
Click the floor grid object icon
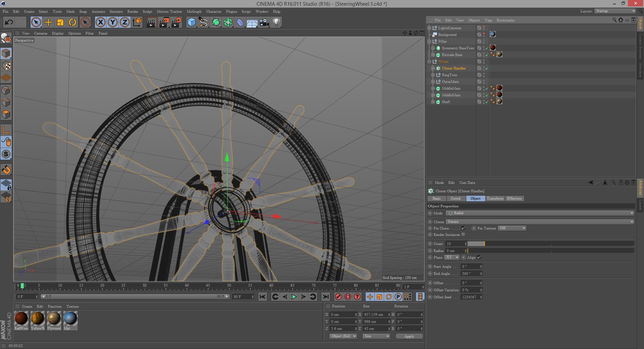252,22
